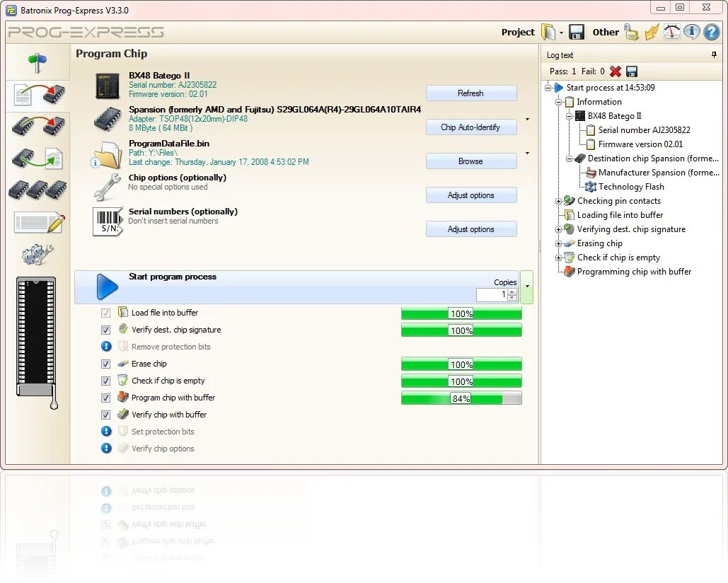Click Adjust options for Serial numbers

click(470, 229)
